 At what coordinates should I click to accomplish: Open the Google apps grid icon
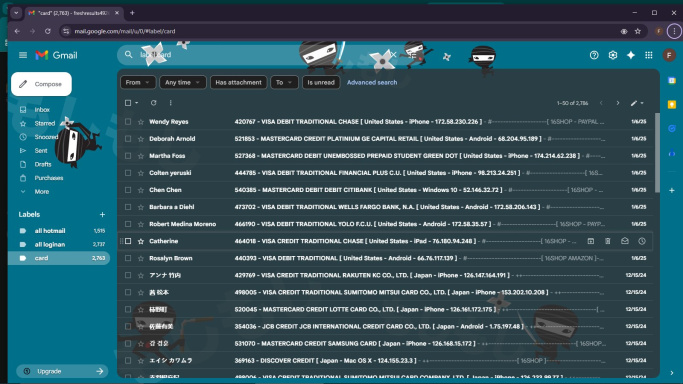point(649,55)
